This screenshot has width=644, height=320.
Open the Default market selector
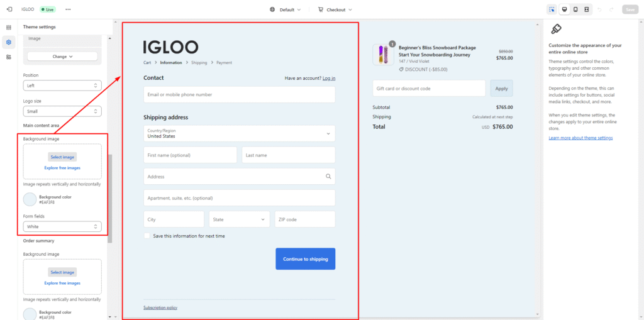click(286, 9)
